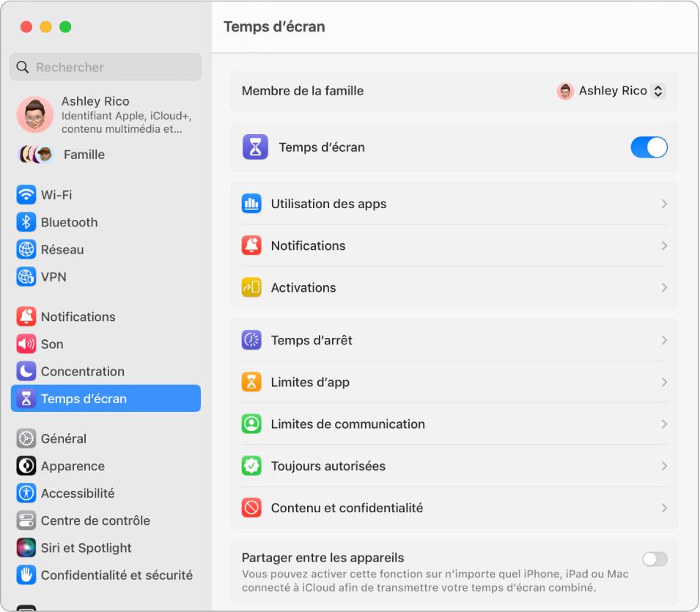Click the Utilisation des apps bar chart icon
The width and height of the screenshot is (700, 612).
pyautogui.click(x=252, y=204)
